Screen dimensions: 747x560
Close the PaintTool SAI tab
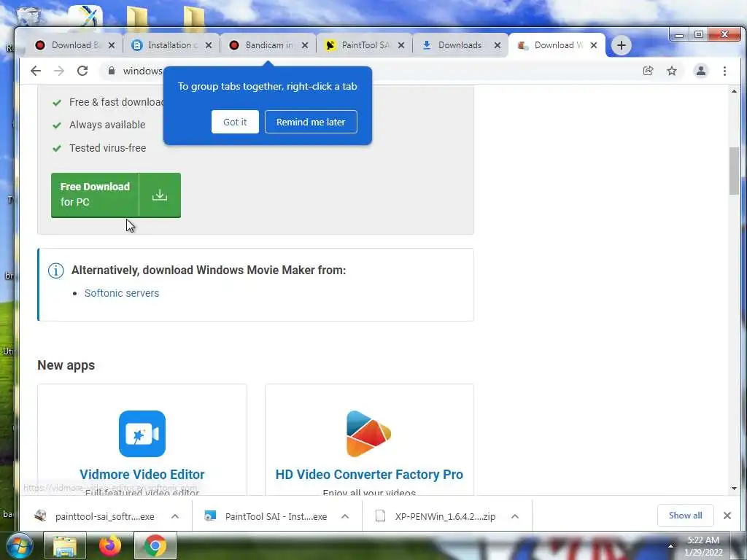401,45
